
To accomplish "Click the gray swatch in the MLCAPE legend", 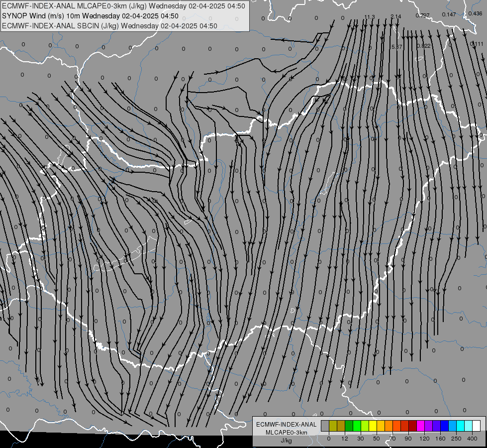I will 325,426.
